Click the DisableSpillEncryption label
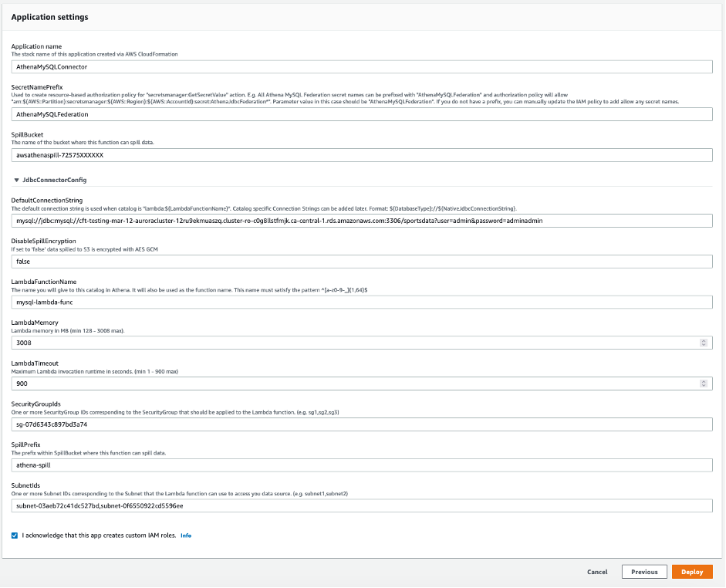726x588 pixels. click(x=43, y=241)
